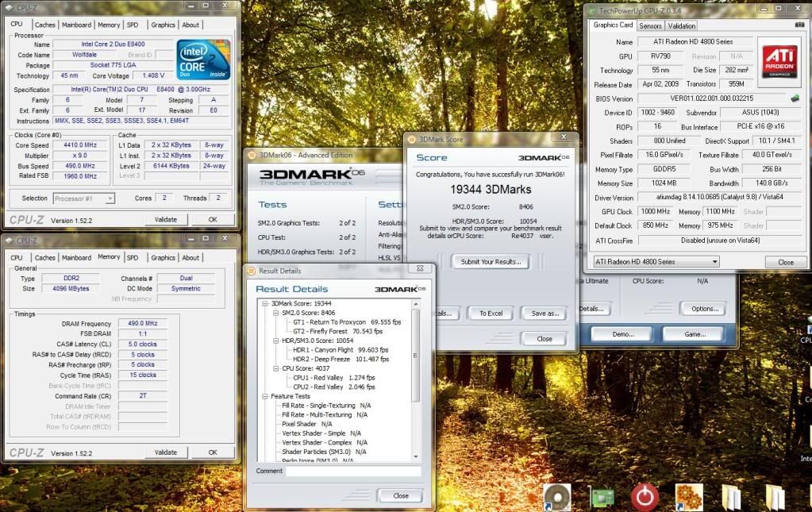The image size is (812, 512).
Task: Click the To Excel button
Action: tap(491, 313)
